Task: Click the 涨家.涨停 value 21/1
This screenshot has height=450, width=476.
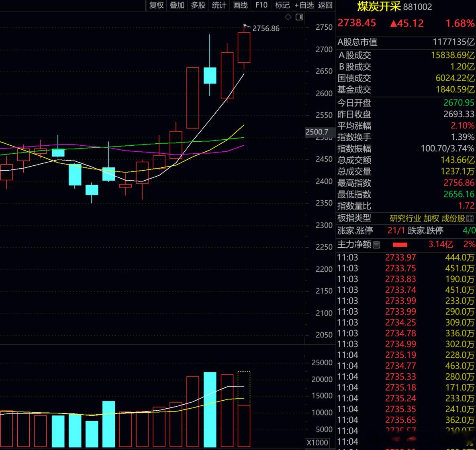Action: pyautogui.click(x=396, y=230)
